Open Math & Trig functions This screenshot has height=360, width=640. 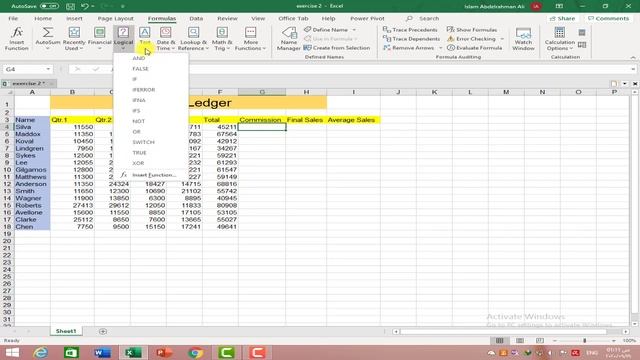(222, 39)
